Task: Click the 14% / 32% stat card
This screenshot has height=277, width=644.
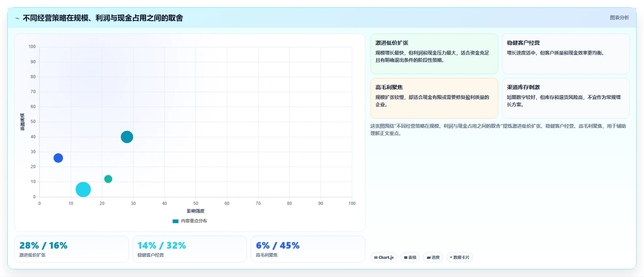Action: [x=190, y=249]
